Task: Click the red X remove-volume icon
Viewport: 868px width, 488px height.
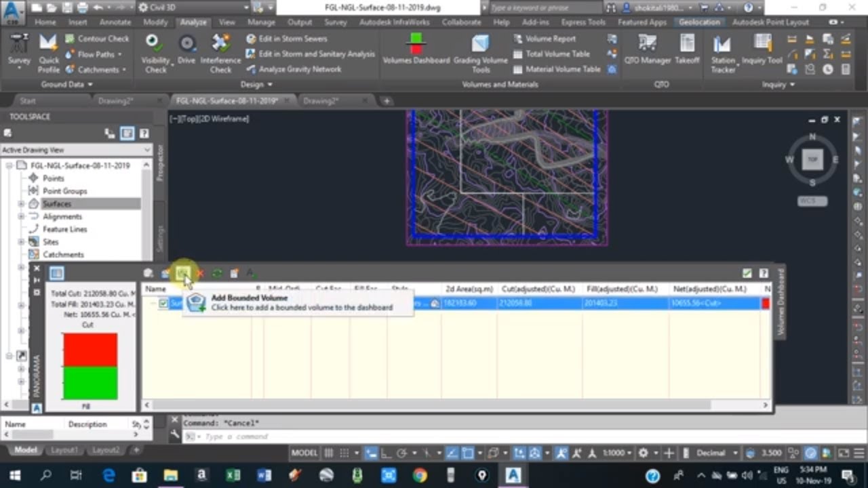Action: click(200, 273)
